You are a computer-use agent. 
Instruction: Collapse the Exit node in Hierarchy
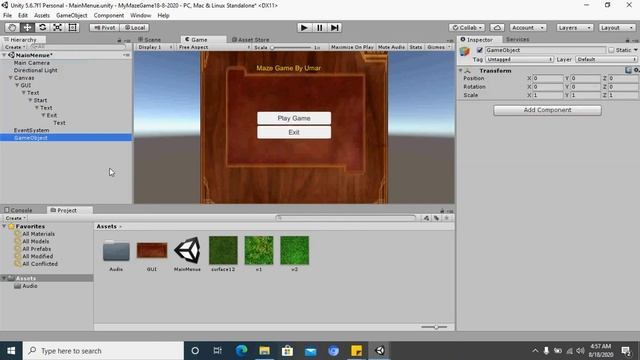pyautogui.click(x=43, y=116)
